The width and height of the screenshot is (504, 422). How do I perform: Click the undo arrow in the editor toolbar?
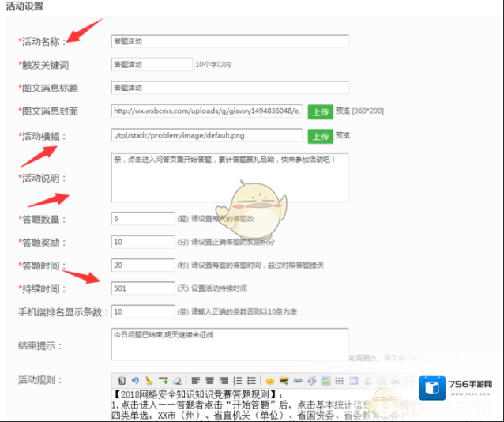click(135, 380)
